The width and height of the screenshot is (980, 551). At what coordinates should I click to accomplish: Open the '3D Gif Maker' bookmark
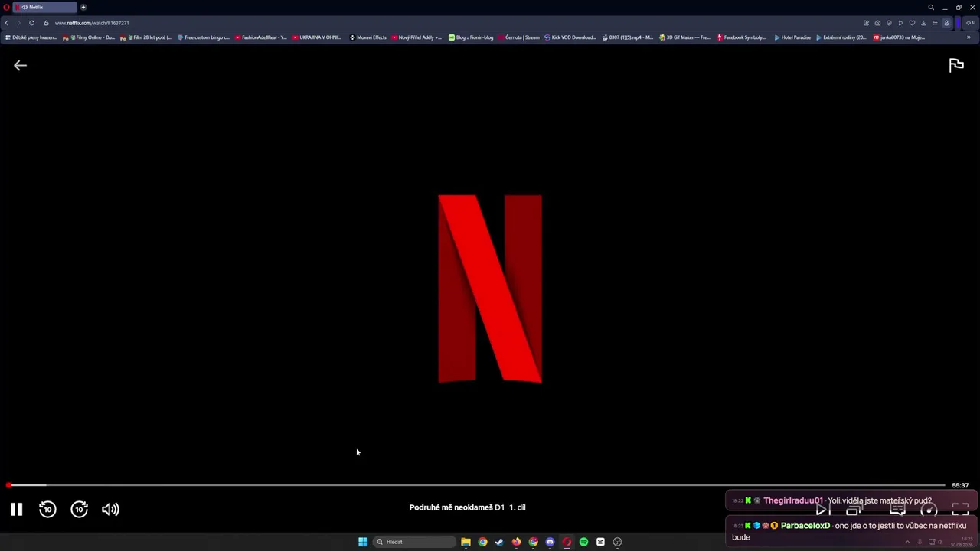[684, 37]
